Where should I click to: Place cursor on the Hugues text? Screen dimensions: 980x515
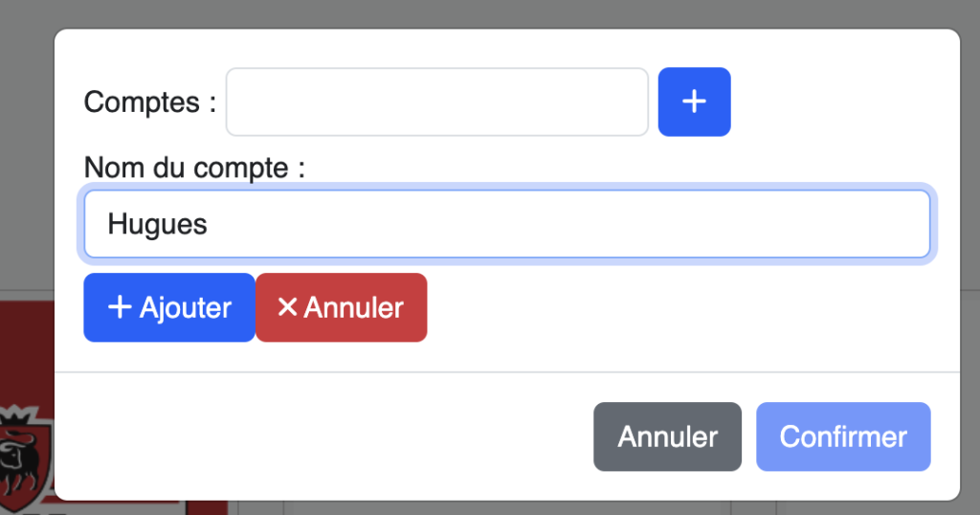click(157, 224)
